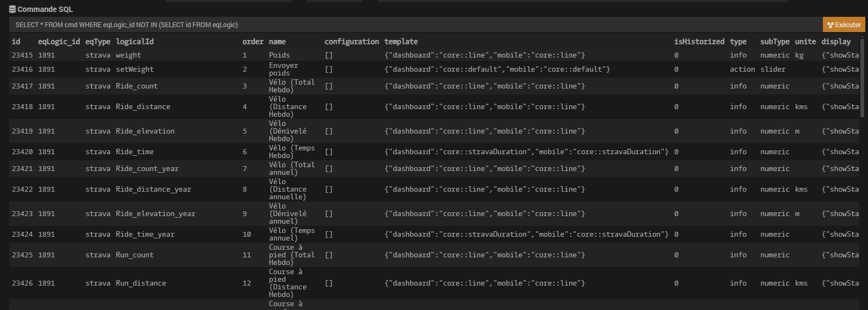
Task: Click the Ride_elevation_year logicalId cell
Action: (x=155, y=213)
